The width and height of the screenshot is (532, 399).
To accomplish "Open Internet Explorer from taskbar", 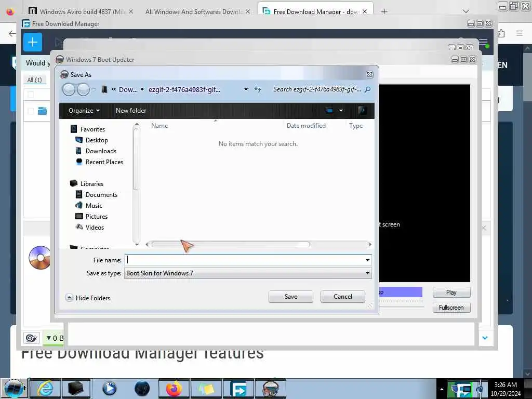I will (x=45, y=389).
